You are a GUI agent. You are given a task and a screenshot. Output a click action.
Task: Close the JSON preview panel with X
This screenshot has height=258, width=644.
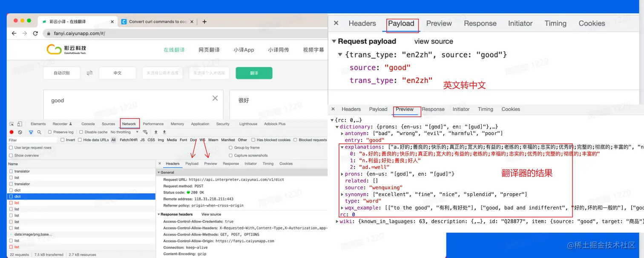pyautogui.click(x=333, y=109)
